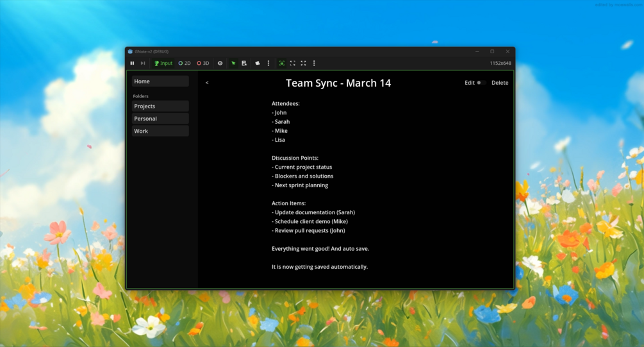Click the stretch to fit icon
644x347 pixels.
[x=303, y=63]
